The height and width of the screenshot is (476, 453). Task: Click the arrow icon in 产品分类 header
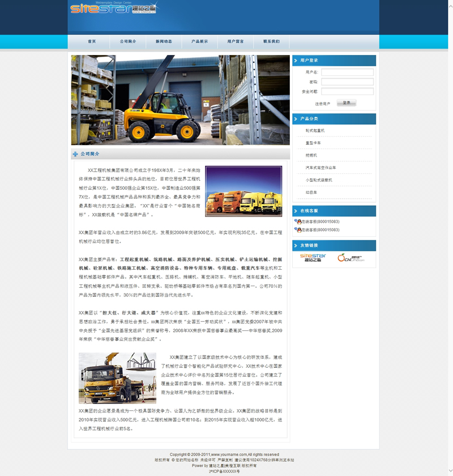tap(296, 119)
